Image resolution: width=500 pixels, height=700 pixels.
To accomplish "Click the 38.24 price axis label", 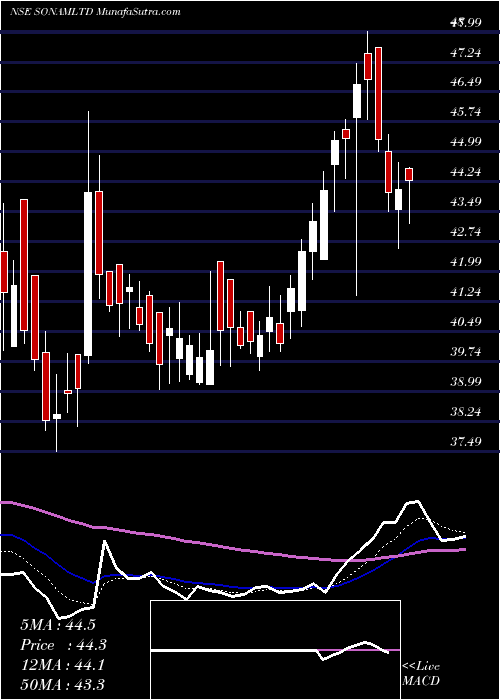I will click(x=466, y=412).
